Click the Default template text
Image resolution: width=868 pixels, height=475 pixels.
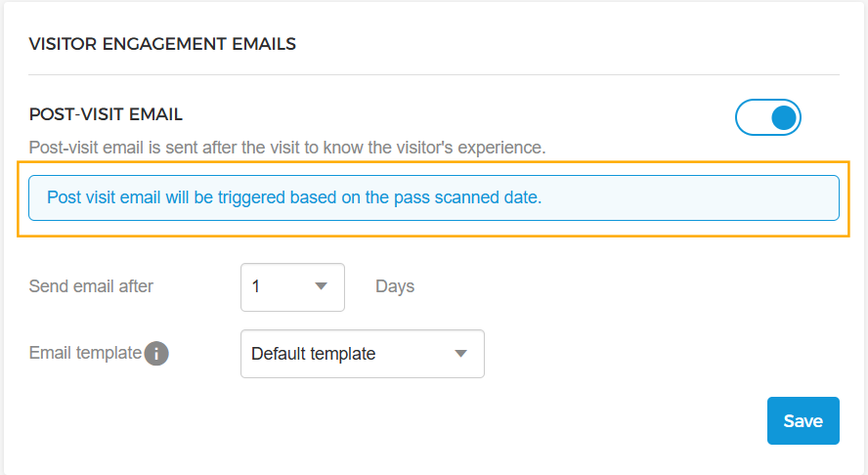pyautogui.click(x=313, y=354)
